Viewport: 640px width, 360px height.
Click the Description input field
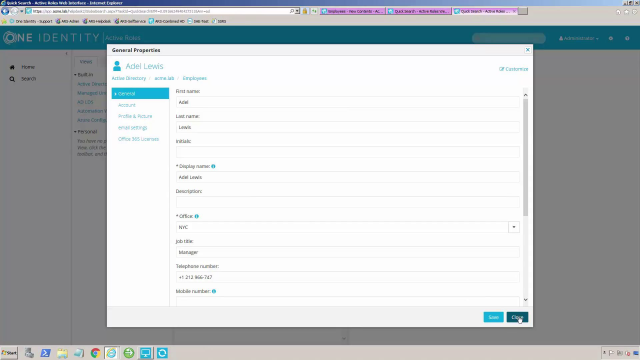click(347, 202)
